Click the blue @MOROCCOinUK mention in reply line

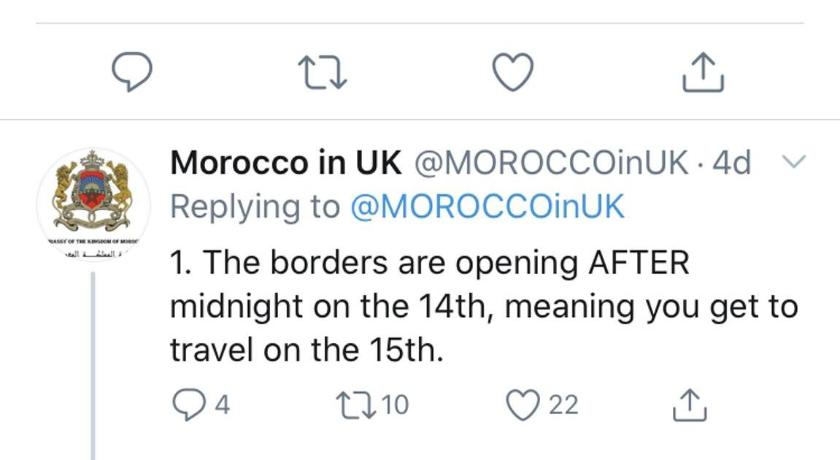[487, 206]
